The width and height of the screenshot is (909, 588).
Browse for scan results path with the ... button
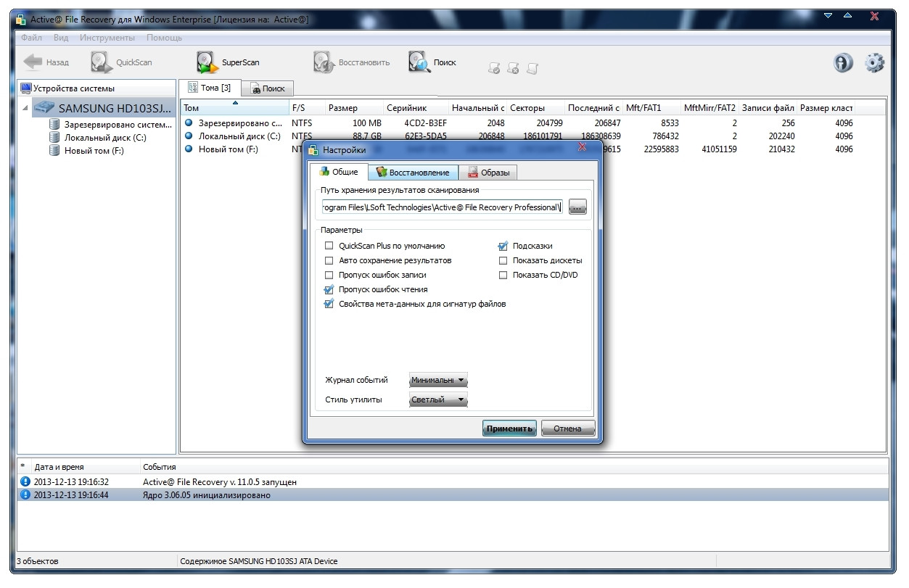[x=577, y=208]
